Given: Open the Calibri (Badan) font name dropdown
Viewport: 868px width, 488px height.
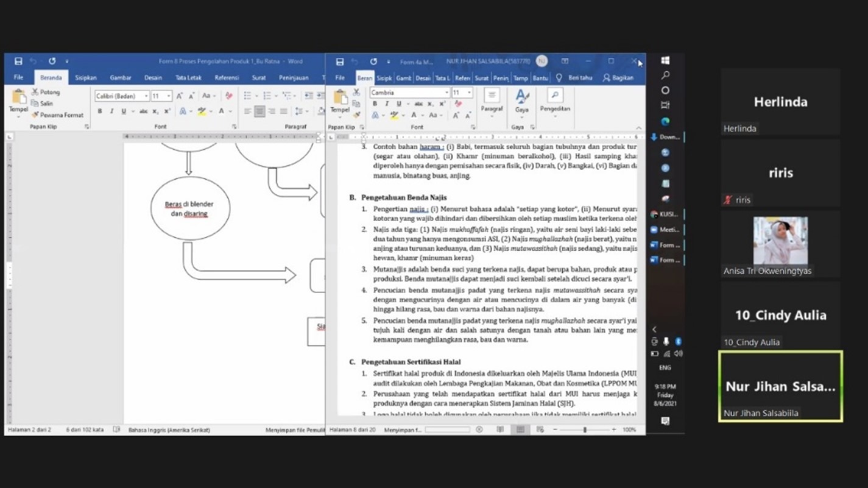Looking at the screenshot, I should click(x=146, y=96).
